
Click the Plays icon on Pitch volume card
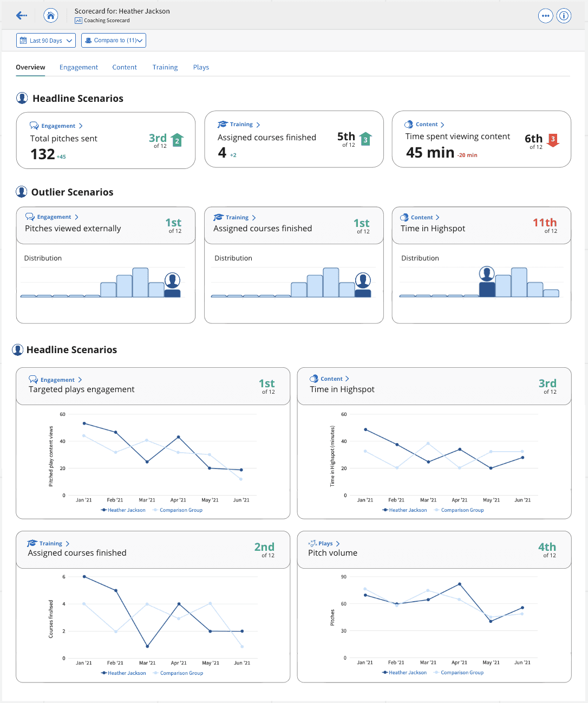tap(312, 543)
